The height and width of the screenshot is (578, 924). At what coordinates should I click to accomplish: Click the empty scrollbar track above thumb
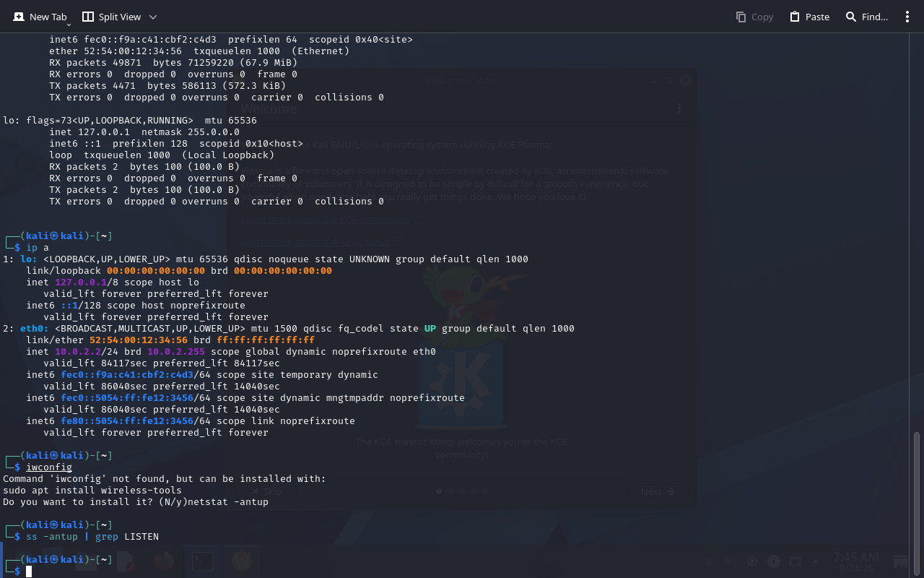[917, 233]
